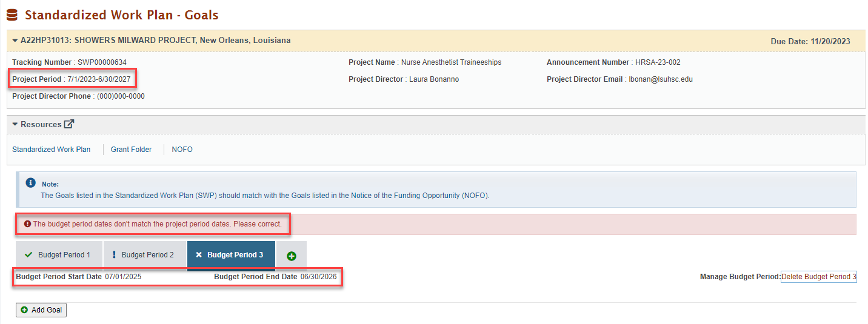This screenshot has width=868, height=324.
Task: Select tracking number SWP00000634
Action: tap(102, 62)
